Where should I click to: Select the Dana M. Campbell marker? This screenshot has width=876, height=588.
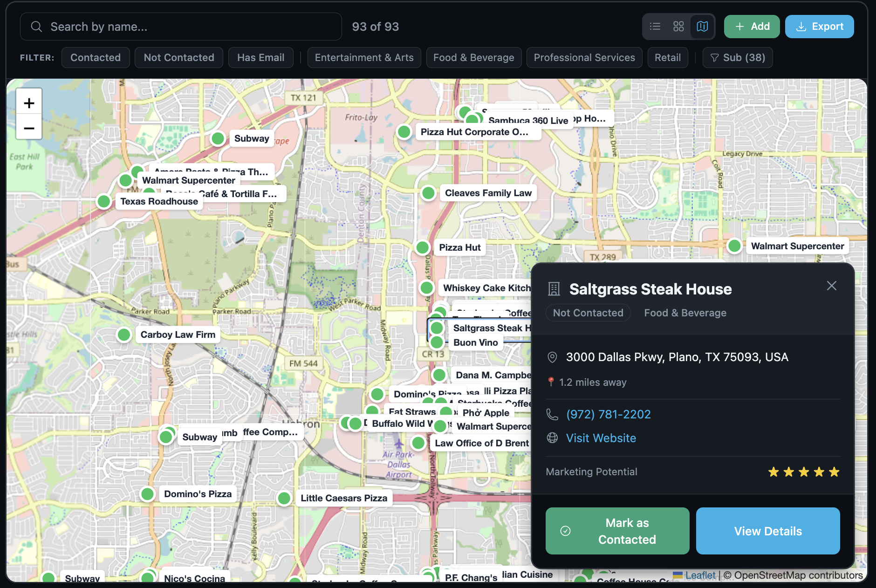[x=439, y=375]
